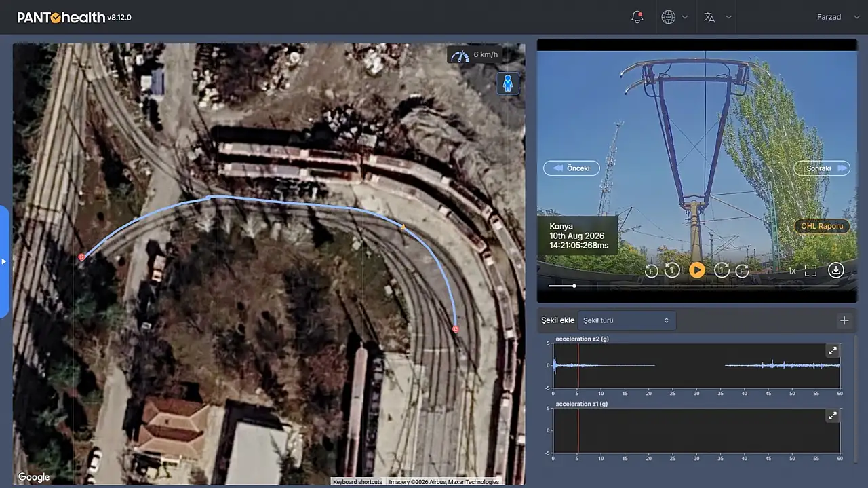The image size is (868, 488).
Task: Change 1x playback speed
Action: [x=791, y=271]
